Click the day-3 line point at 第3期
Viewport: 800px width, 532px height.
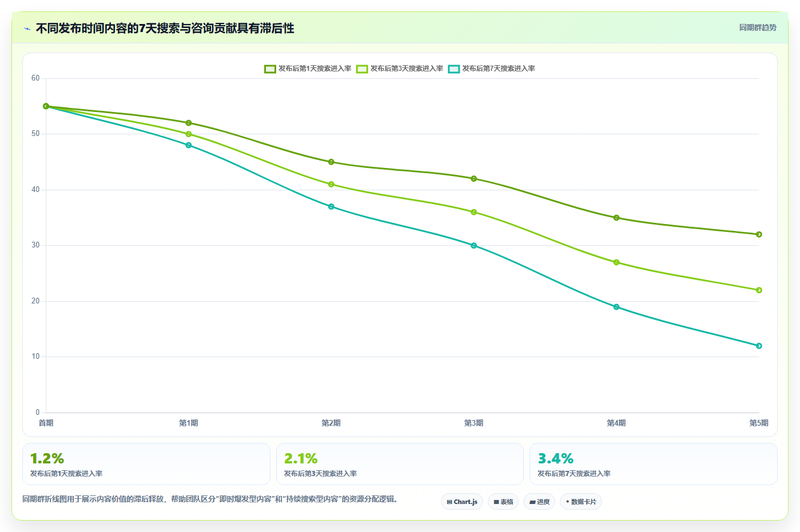[x=474, y=212]
